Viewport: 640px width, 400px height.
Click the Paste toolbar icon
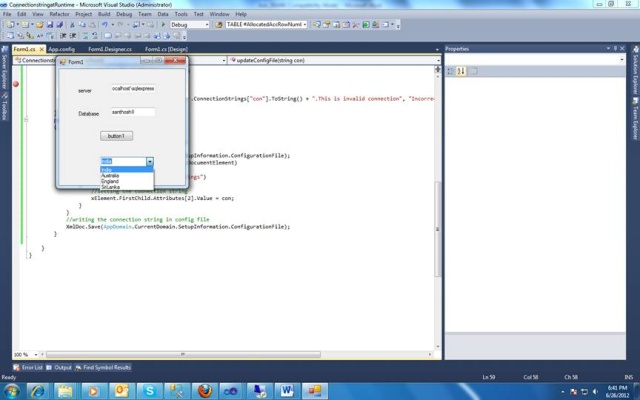[x=92, y=25]
